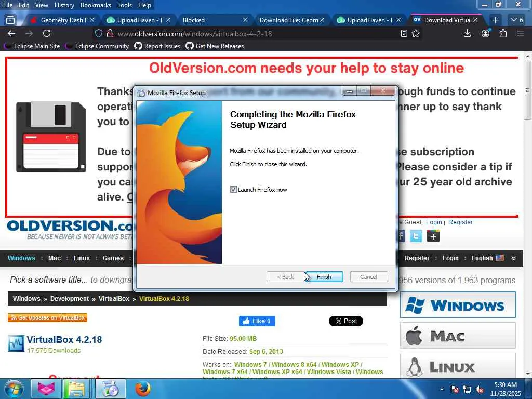Image resolution: width=532 pixels, height=399 pixels.
Task: Open the Edit menu
Action: (24, 5)
